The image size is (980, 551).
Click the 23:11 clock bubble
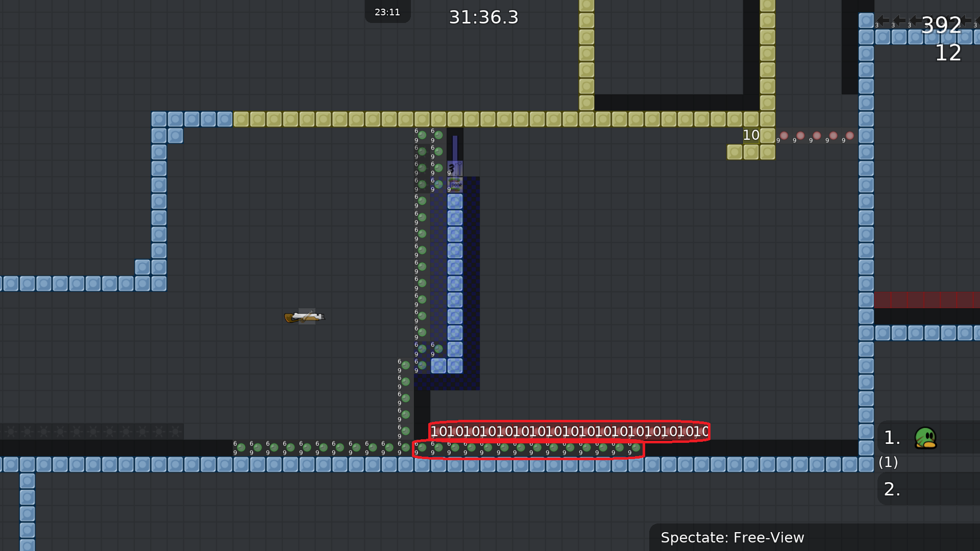[x=387, y=12]
